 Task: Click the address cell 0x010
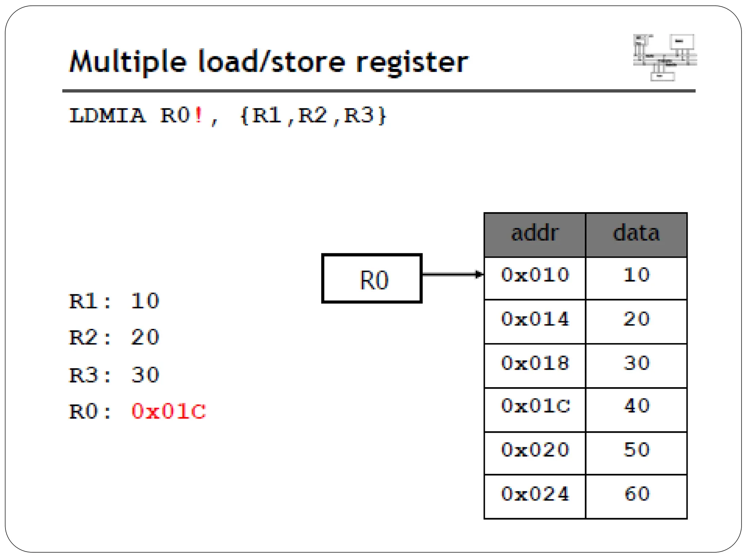pyautogui.click(x=535, y=275)
